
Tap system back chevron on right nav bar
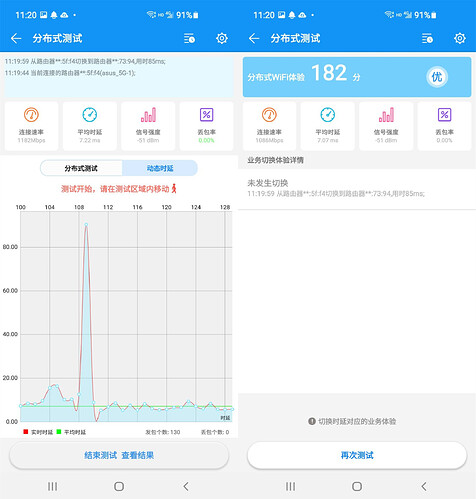pos(424,486)
